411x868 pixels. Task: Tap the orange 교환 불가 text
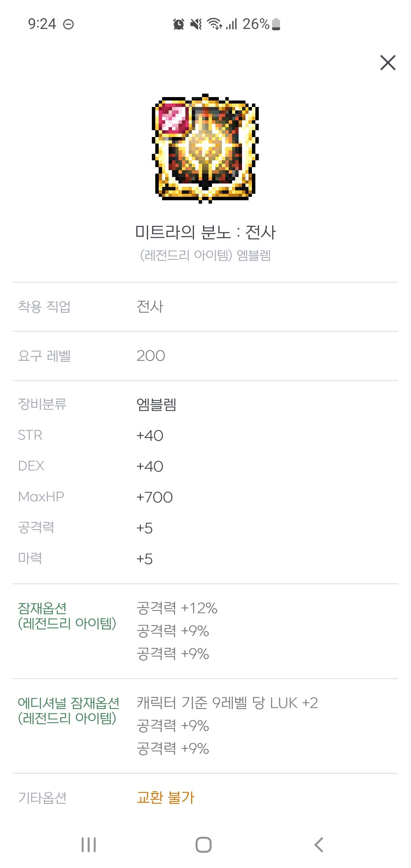(x=166, y=797)
